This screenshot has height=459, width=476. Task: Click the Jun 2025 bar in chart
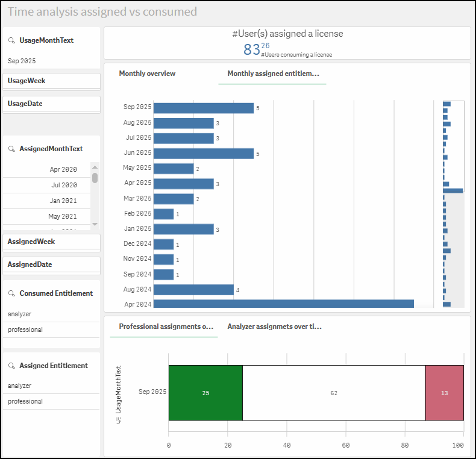click(x=203, y=153)
